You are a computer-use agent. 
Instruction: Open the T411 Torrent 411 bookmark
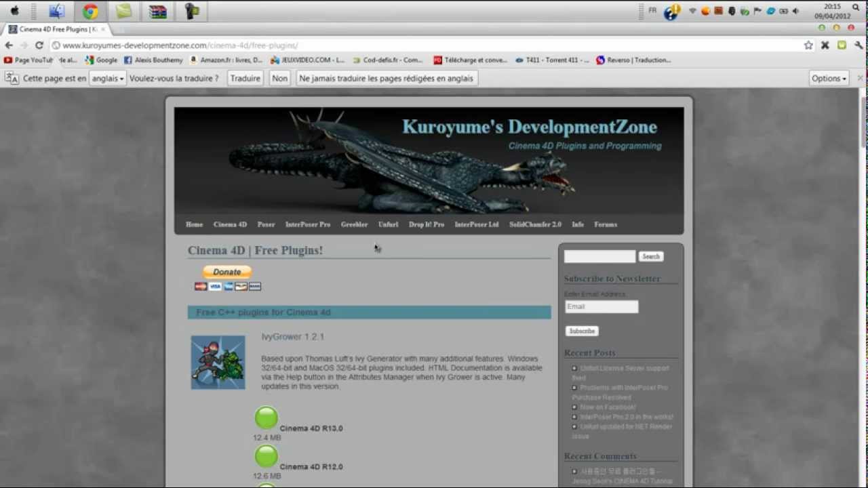pyautogui.click(x=552, y=60)
